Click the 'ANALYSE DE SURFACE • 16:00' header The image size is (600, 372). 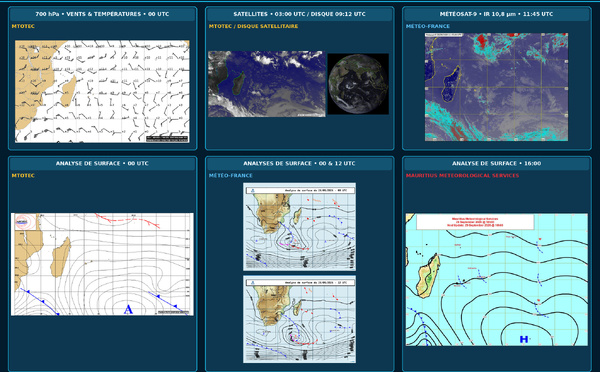(496, 163)
